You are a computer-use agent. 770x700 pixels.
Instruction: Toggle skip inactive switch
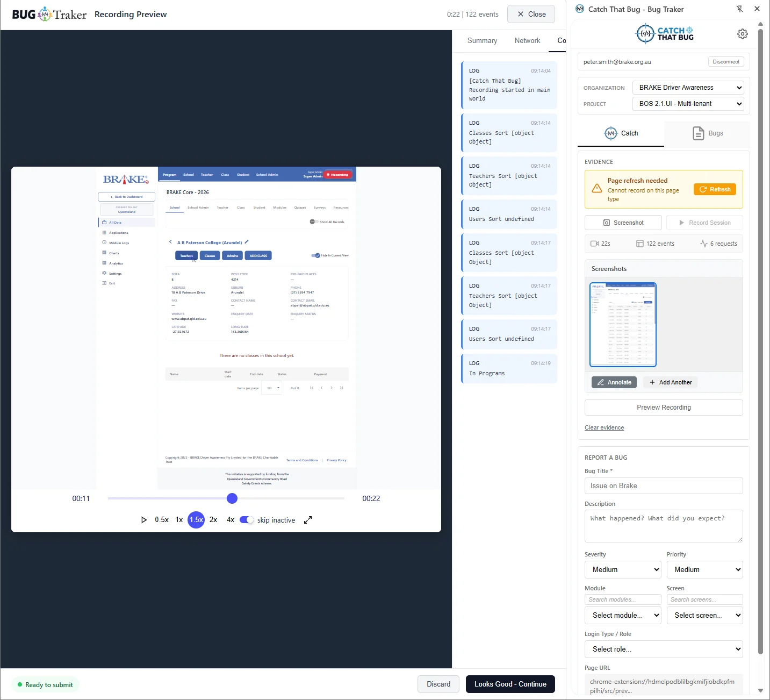coord(247,520)
